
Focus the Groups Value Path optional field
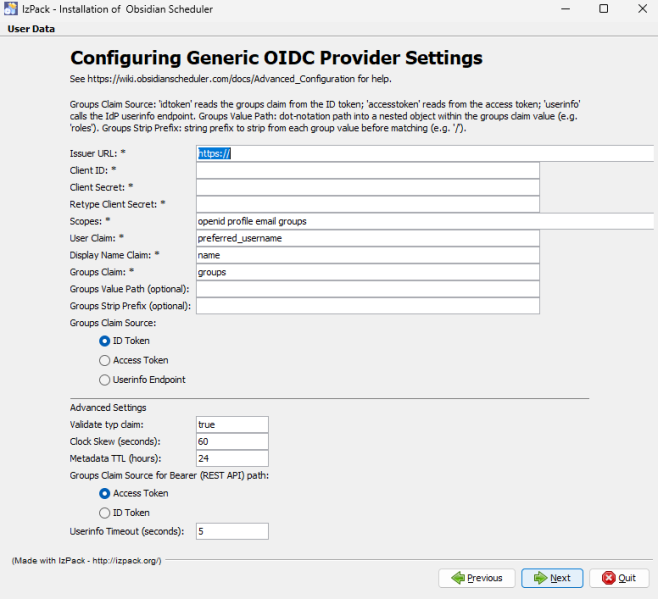(x=368, y=289)
